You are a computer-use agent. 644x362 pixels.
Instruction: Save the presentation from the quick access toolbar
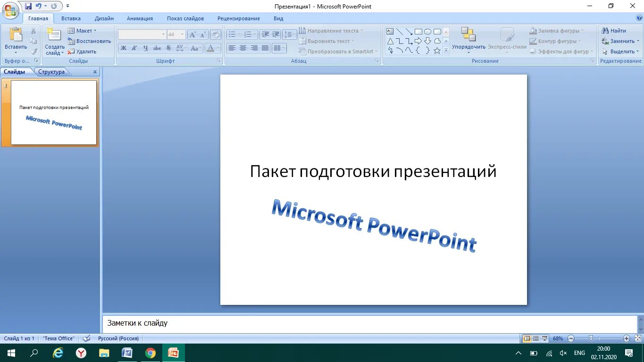(x=28, y=6)
